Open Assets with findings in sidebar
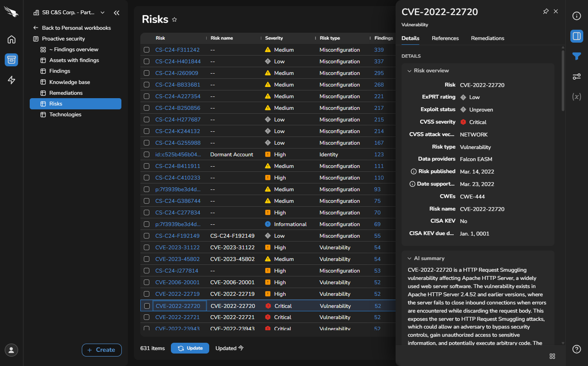588x366 pixels. click(75, 60)
